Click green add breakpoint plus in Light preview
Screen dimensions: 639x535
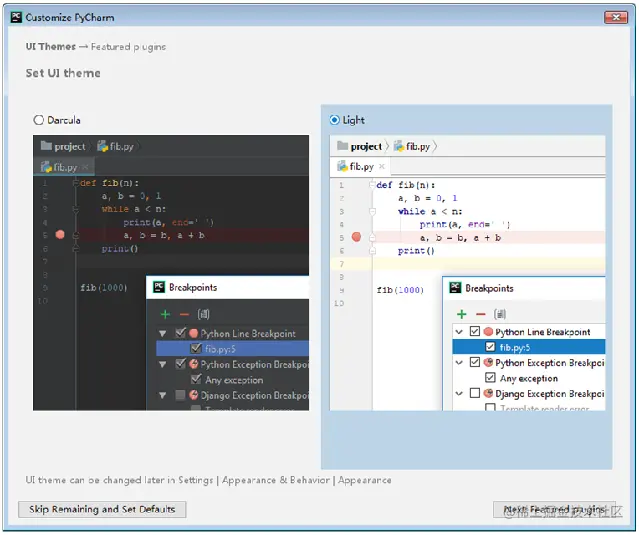coord(461,314)
